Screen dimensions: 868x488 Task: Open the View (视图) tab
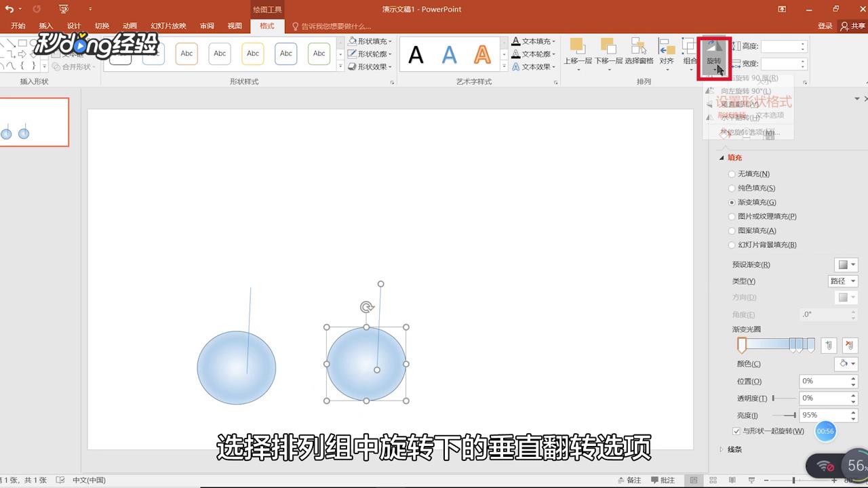235,26
